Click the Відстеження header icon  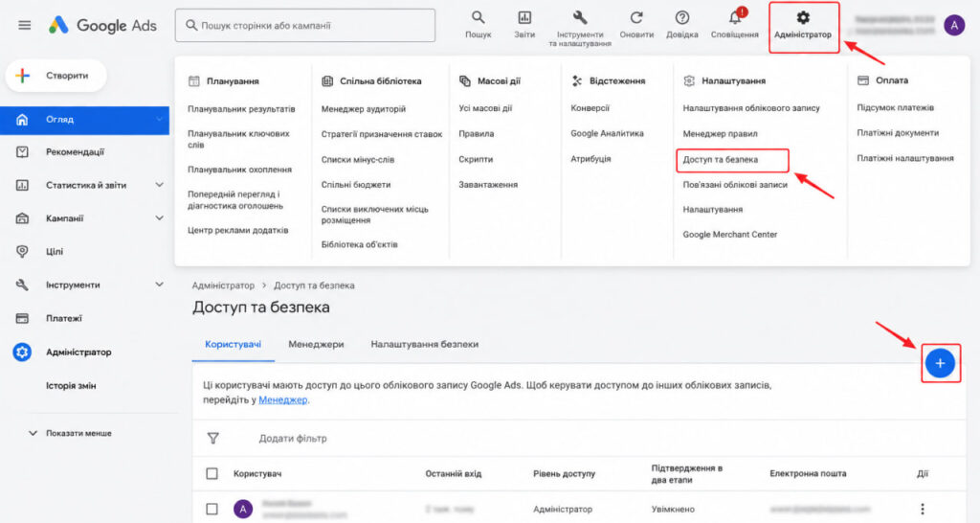(x=577, y=80)
